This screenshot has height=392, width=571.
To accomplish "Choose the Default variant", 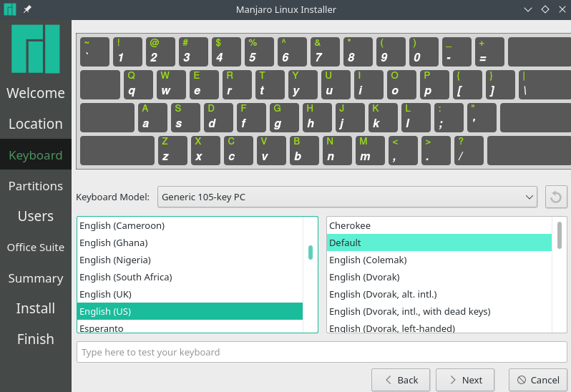I will point(439,242).
